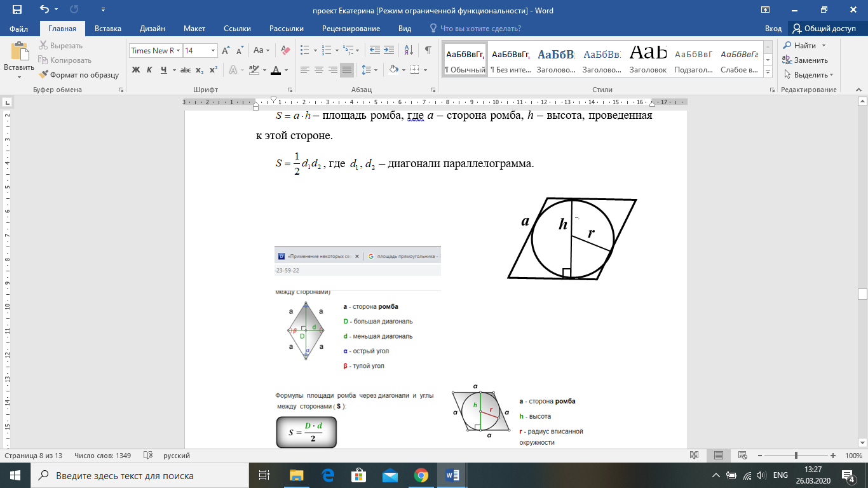This screenshot has width=868, height=488.
Task: Sort text with the А-Я sort icon
Action: [x=409, y=50]
